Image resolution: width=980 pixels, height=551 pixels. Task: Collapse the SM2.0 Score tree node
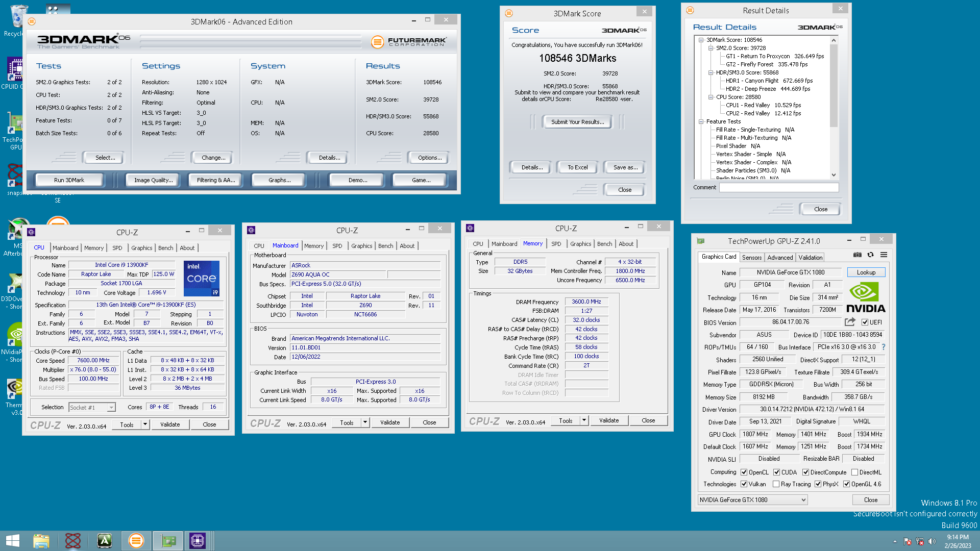click(710, 48)
